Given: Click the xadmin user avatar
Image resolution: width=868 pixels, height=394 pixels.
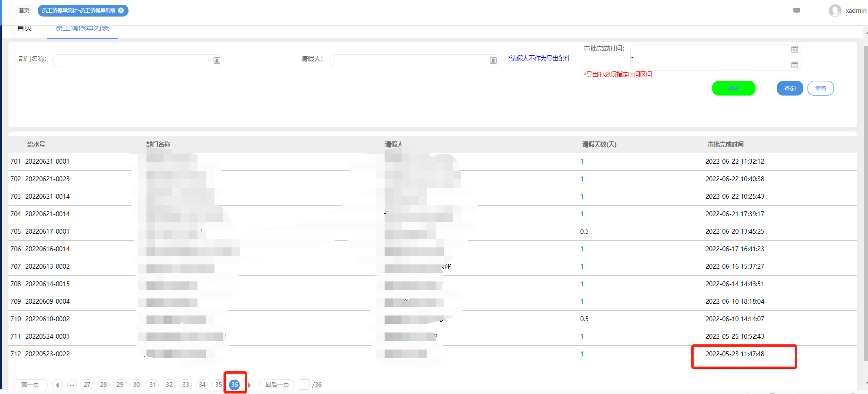Looking at the screenshot, I should 835,10.
